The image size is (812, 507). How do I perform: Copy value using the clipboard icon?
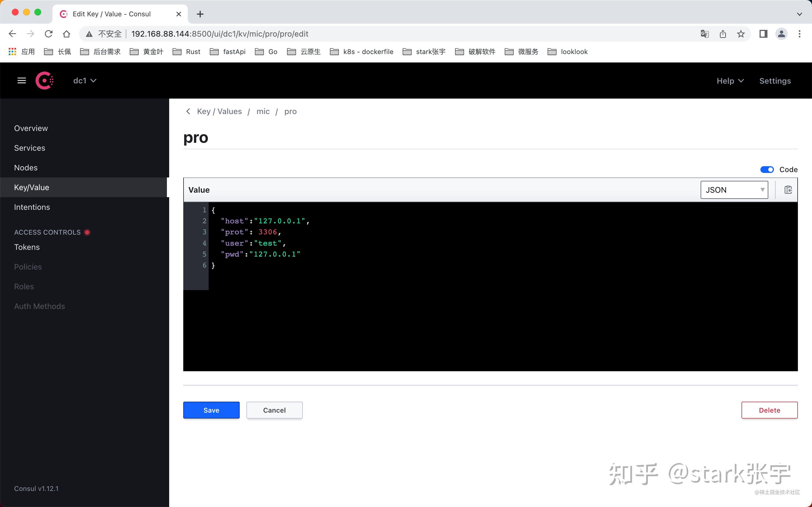point(788,190)
